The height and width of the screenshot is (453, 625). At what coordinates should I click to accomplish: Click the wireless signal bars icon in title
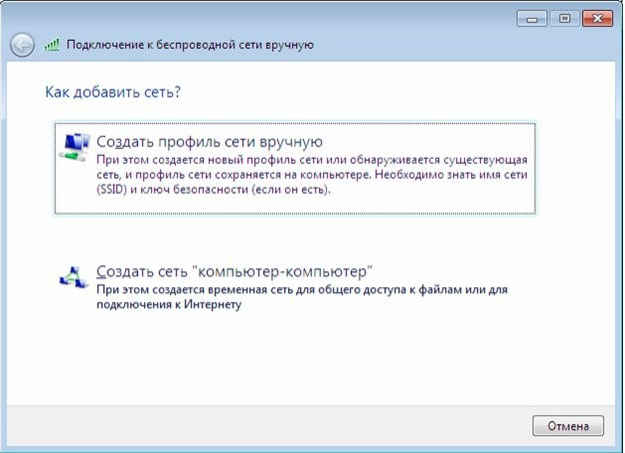tap(52, 45)
